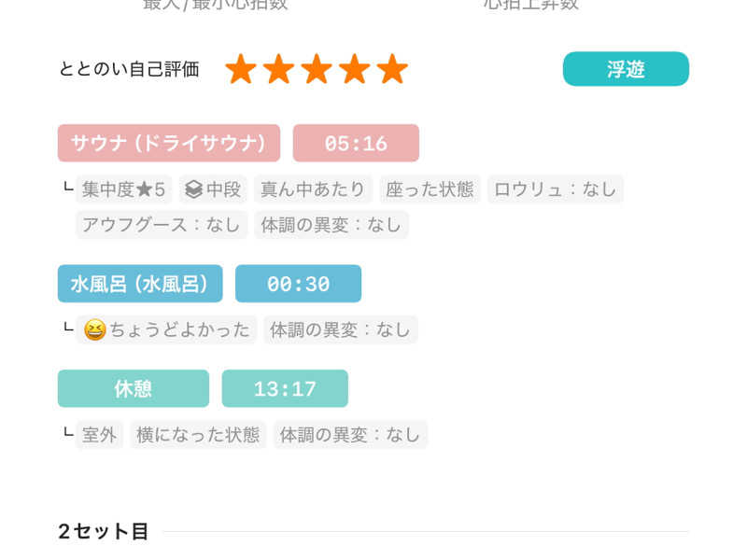Click the first orange rating star
The image size is (747, 560).
pos(241,69)
